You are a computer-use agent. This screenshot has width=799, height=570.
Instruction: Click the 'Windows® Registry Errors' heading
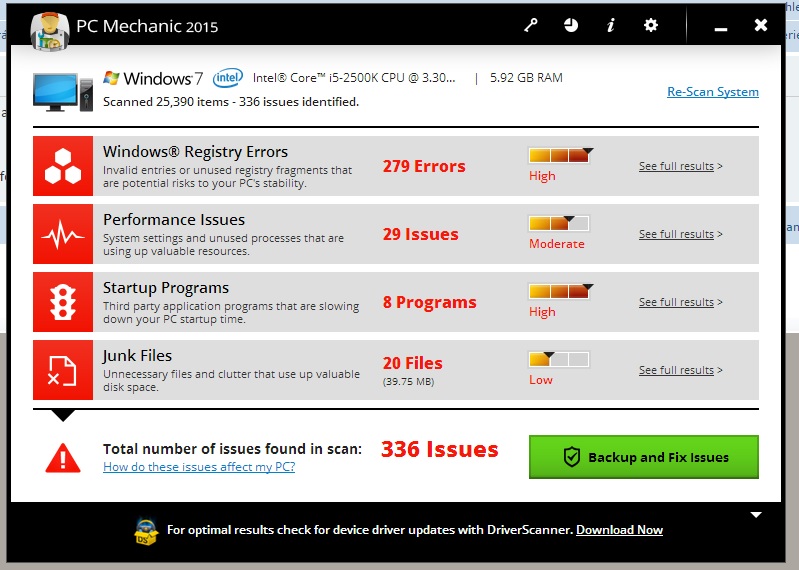coord(195,152)
